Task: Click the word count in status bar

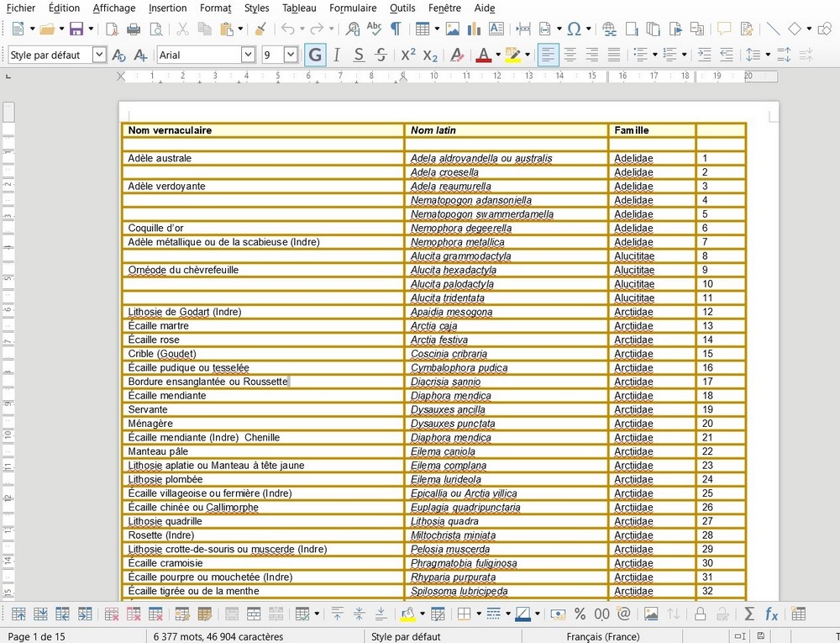Action: click(x=218, y=636)
